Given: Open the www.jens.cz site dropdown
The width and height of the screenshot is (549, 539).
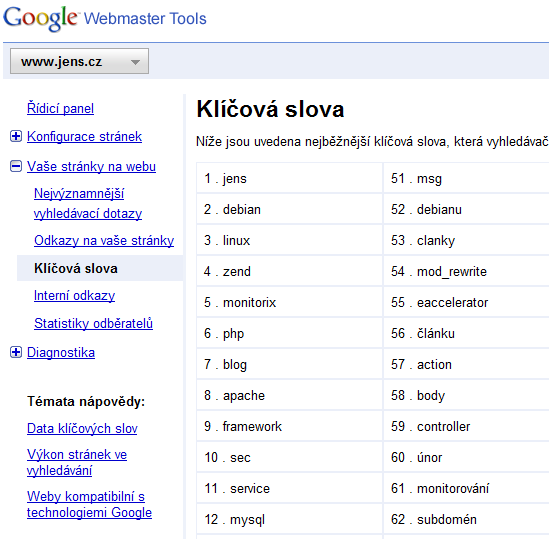Looking at the screenshot, I should coord(79,61).
